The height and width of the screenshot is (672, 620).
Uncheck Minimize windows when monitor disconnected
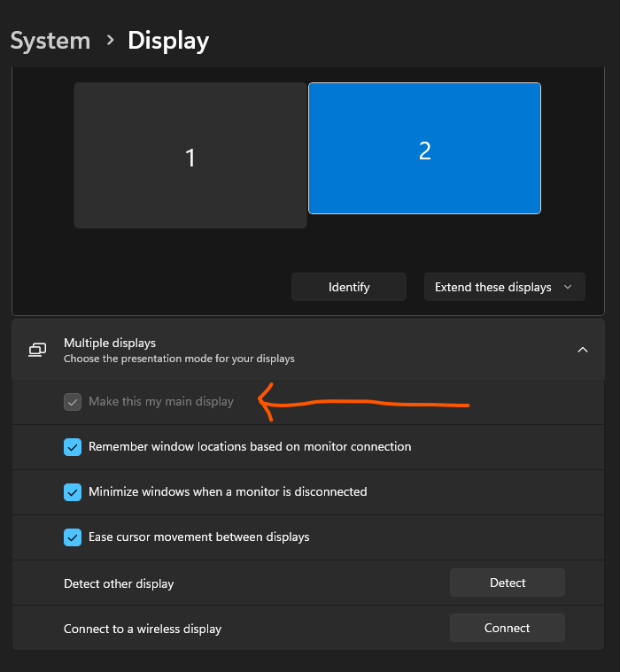click(73, 492)
